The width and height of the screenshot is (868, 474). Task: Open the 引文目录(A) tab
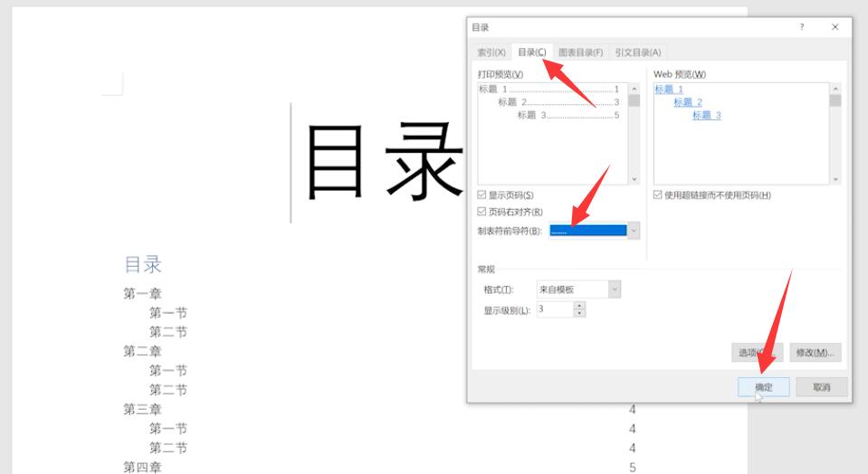click(x=638, y=52)
